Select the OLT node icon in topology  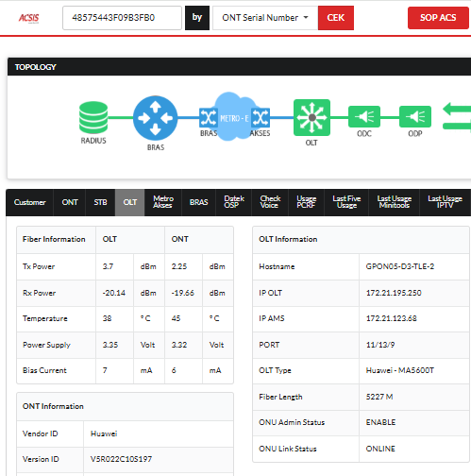[x=311, y=117]
